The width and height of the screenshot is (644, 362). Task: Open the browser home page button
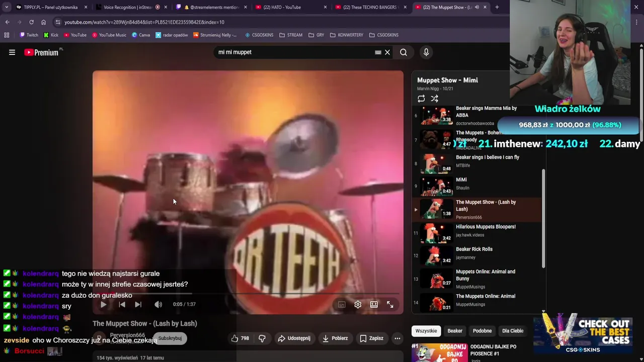(43, 22)
